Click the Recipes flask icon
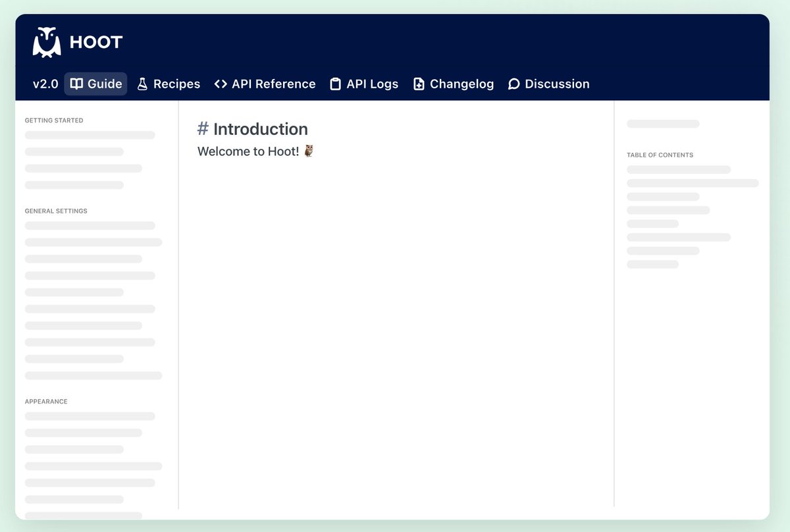 click(142, 84)
